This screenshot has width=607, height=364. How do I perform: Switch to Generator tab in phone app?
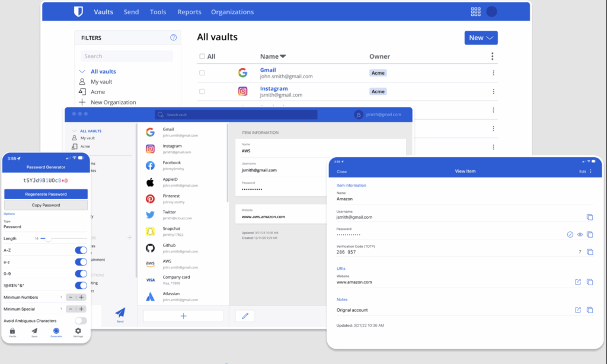pos(56,332)
